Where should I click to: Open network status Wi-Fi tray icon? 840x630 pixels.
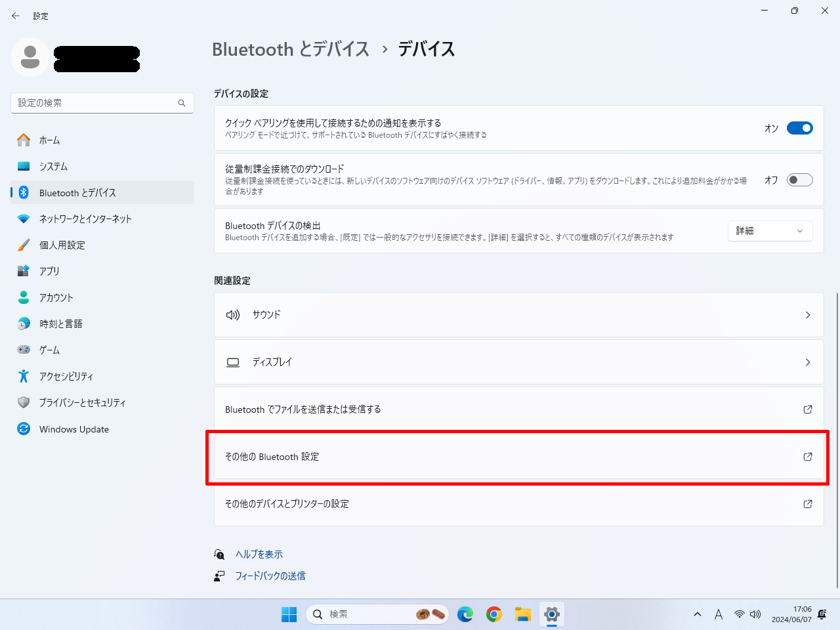(x=740, y=614)
